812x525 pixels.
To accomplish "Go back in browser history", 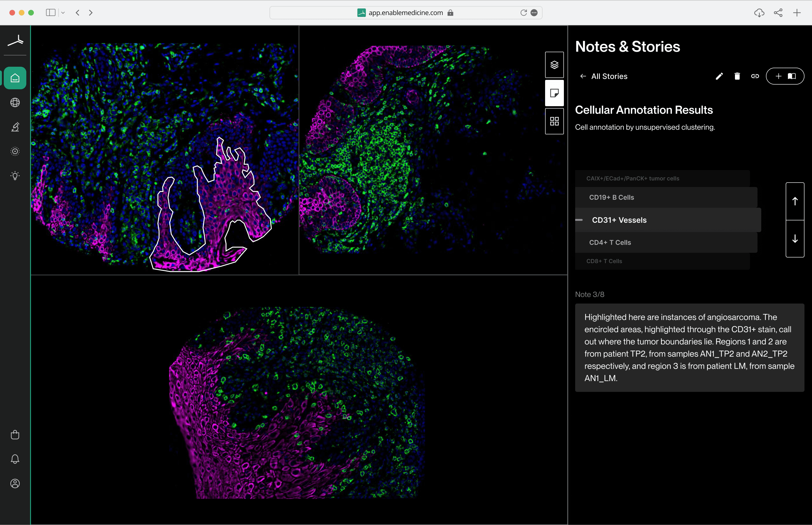I will (x=78, y=13).
